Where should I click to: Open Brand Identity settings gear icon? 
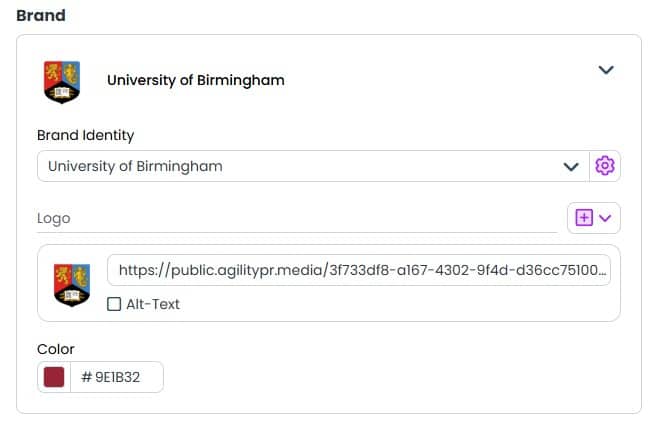click(605, 166)
